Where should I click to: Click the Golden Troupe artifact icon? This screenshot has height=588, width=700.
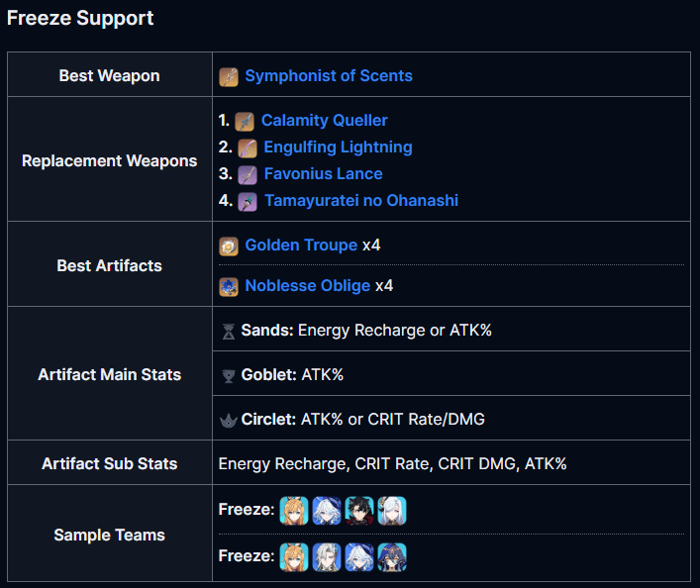click(x=229, y=246)
